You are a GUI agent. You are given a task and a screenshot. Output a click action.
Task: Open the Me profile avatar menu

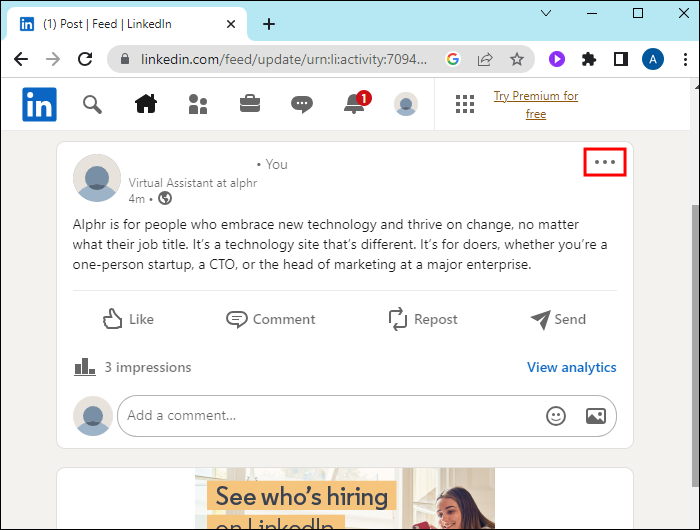406,104
